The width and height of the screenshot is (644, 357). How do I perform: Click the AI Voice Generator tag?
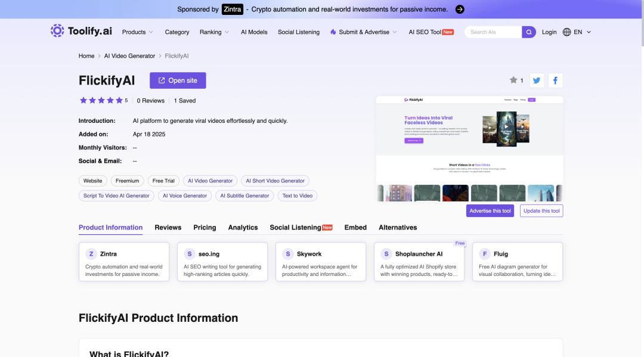pos(185,195)
